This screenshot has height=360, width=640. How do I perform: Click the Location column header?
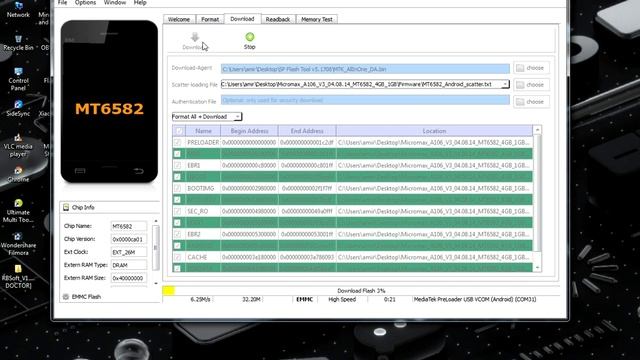pos(434,131)
